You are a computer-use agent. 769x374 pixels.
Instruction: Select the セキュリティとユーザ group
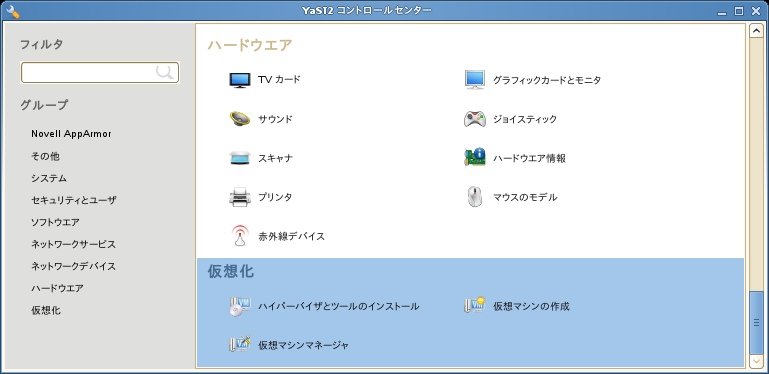tap(74, 200)
